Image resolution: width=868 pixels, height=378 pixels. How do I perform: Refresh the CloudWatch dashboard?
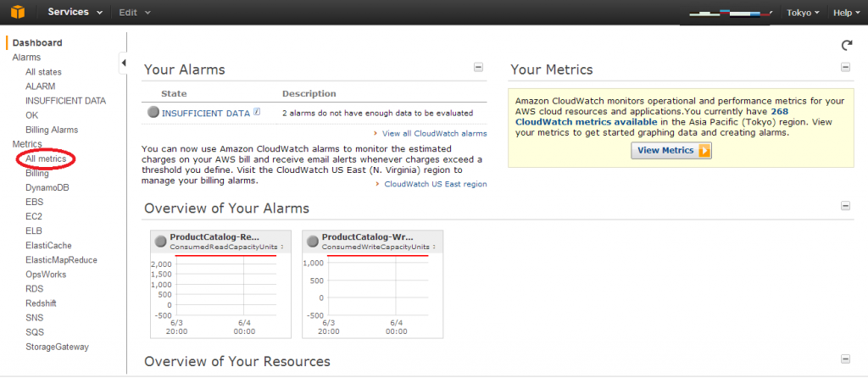(x=847, y=46)
